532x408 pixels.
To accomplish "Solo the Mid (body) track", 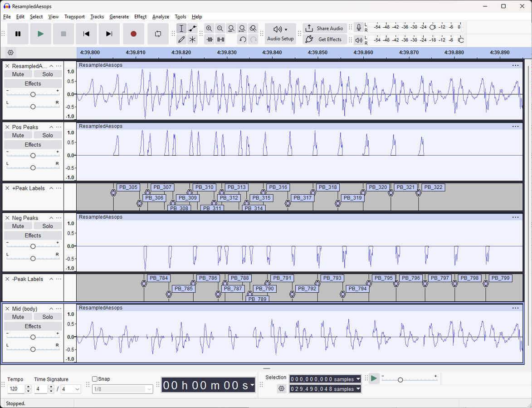I will pos(47,316).
